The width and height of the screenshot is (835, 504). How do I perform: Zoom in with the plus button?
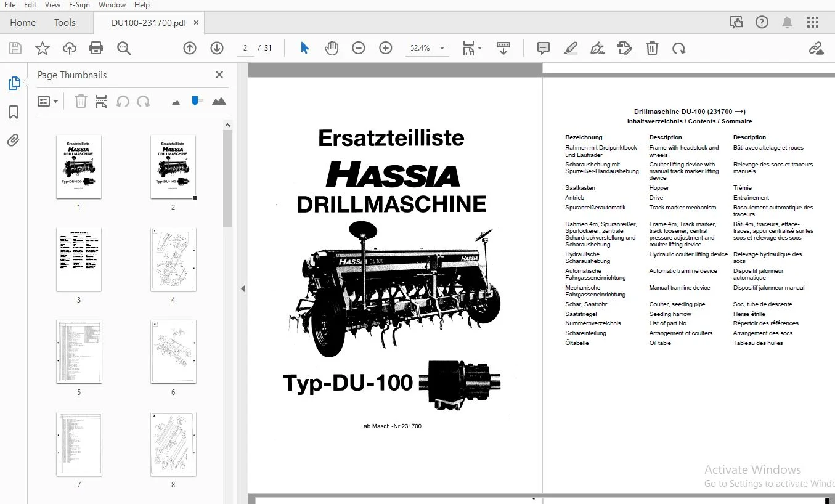[386, 48]
